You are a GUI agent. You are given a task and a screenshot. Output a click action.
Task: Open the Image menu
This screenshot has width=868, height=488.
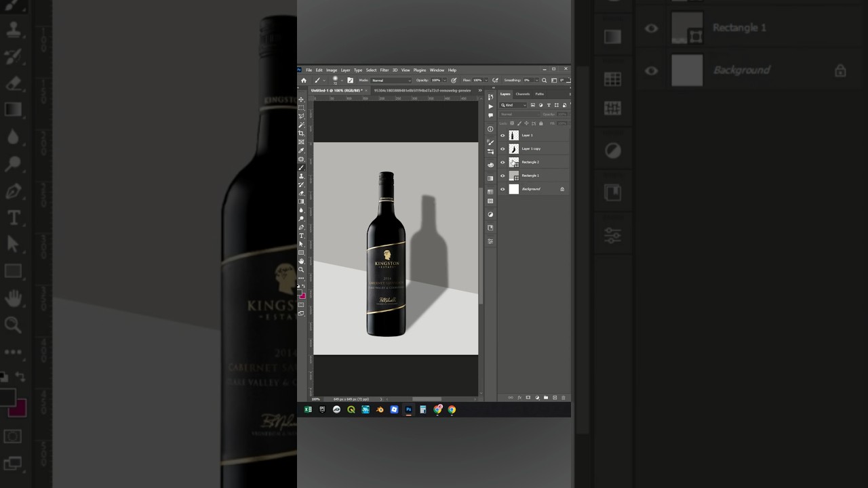[x=332, y=70]
